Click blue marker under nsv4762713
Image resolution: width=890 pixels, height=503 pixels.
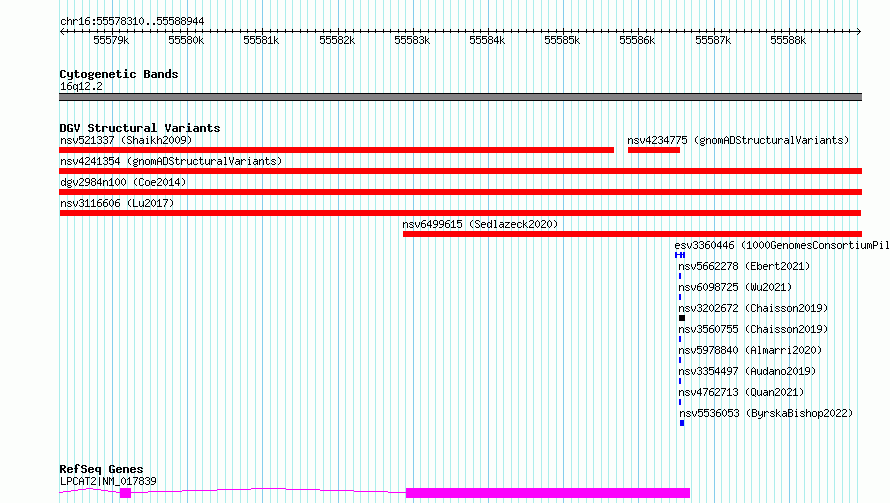[680, 402]
